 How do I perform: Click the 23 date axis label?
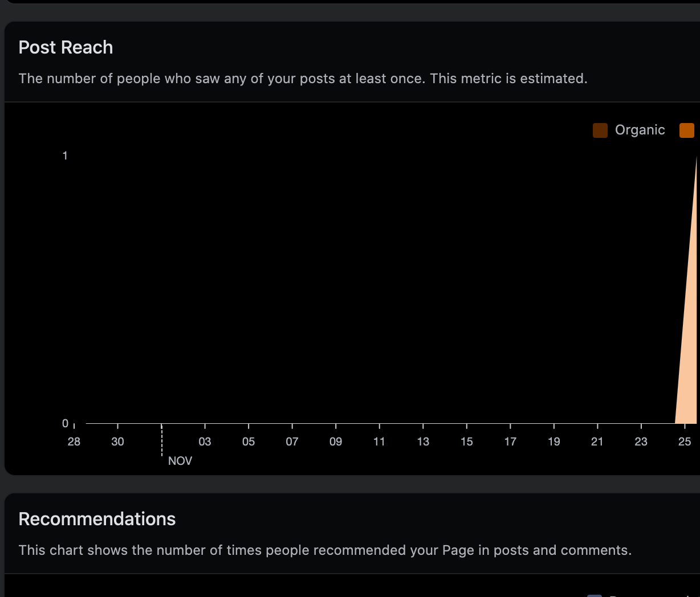tap(641, 441)
